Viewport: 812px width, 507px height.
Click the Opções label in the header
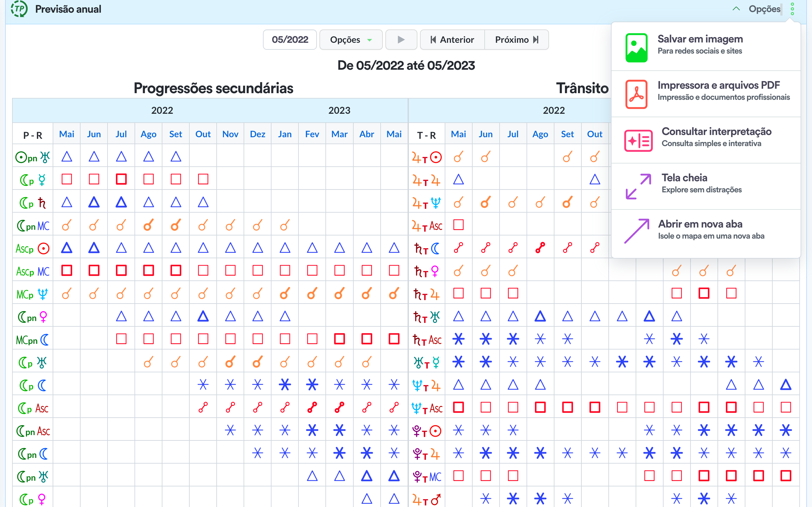point(764,9)
